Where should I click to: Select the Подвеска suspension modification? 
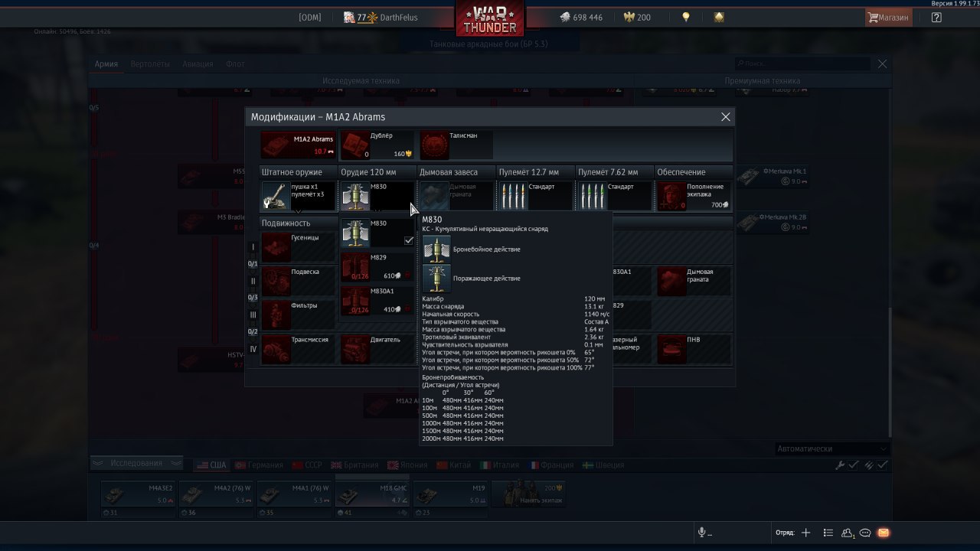(299, 282)
